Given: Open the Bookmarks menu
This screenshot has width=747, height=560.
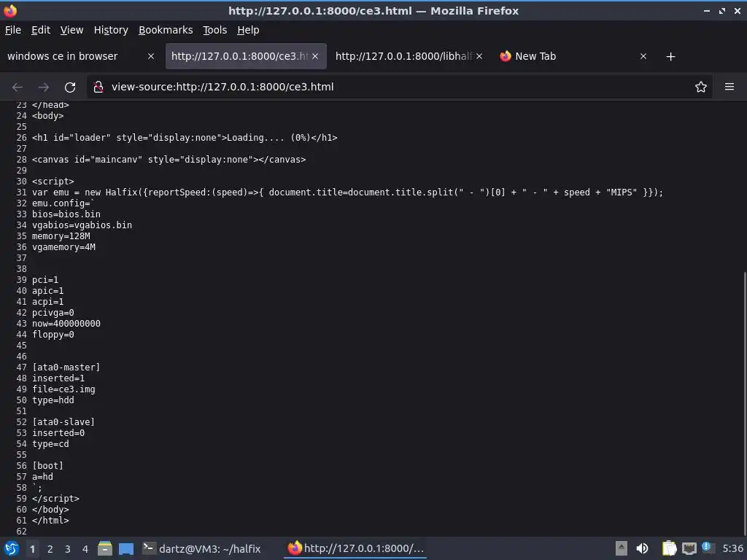Looking at the screenshot, I should (x=166, y=30).
